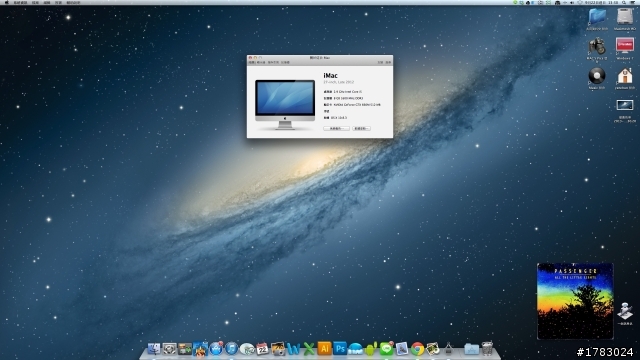Viewport: 640px width, 360px height.
Task: Open the LINE messenger dock icon
Action: (387, 349)
